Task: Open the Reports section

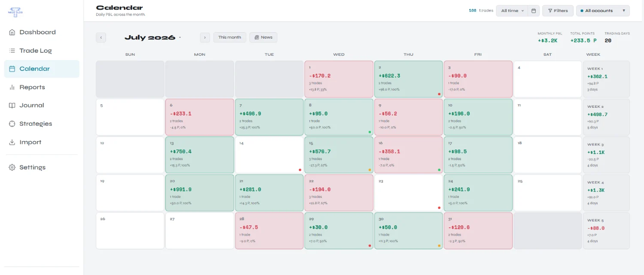Action: point(42,87)
